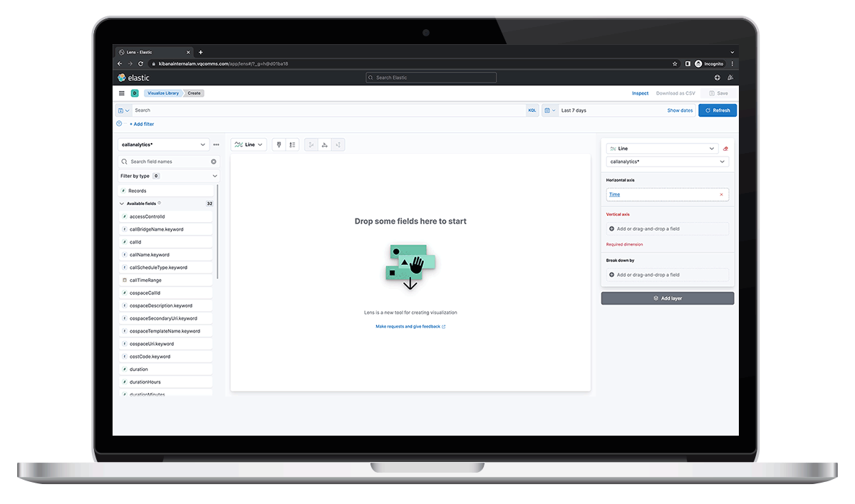Click the Add layer button
The width and height of the screenshot is (855, 504).
coord(667,298)
